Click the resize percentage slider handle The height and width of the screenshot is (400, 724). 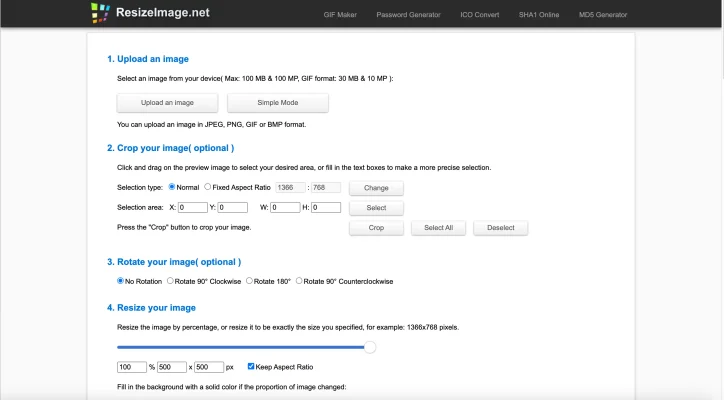pyautogui.click(x=369, y=347)
